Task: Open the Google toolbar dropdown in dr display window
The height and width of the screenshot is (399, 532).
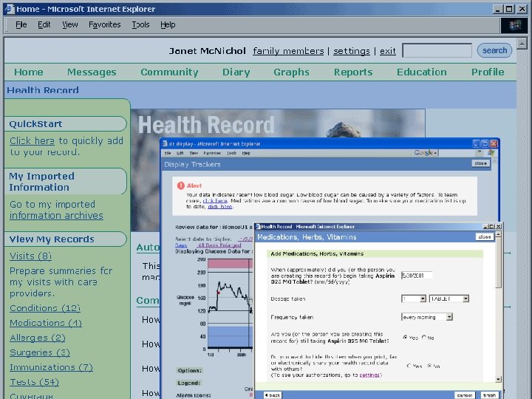Action: [426, 153]
